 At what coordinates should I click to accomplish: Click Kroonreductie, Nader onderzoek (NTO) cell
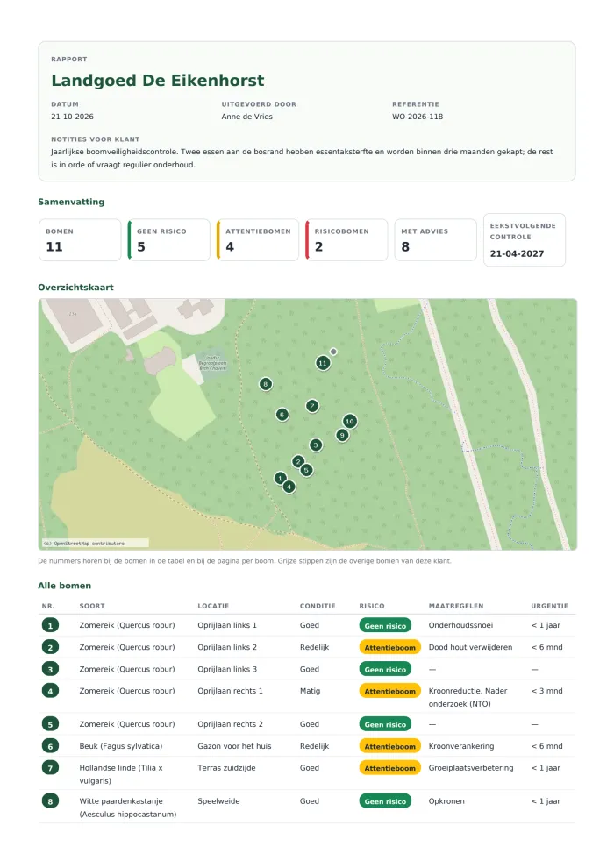click(x=468, y=697)
